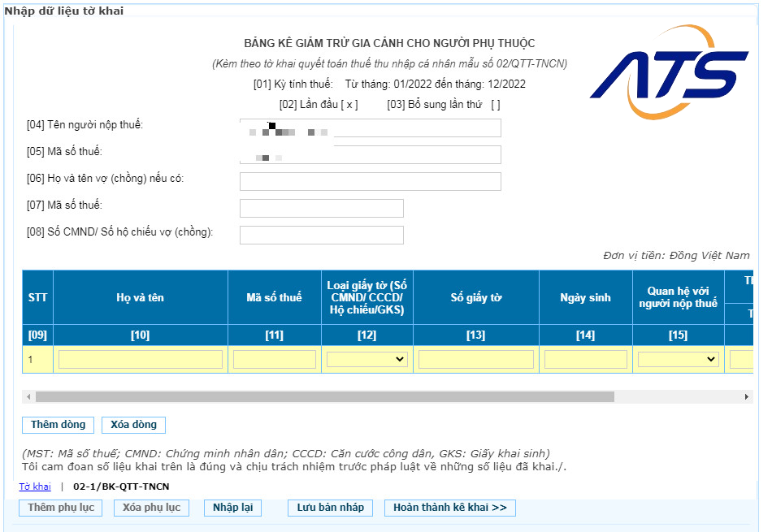Image resolution: width=772 pixels, height=532 pixels.
Task: Click the Thêm phụ lục button
Action: [x=61, y=508]
